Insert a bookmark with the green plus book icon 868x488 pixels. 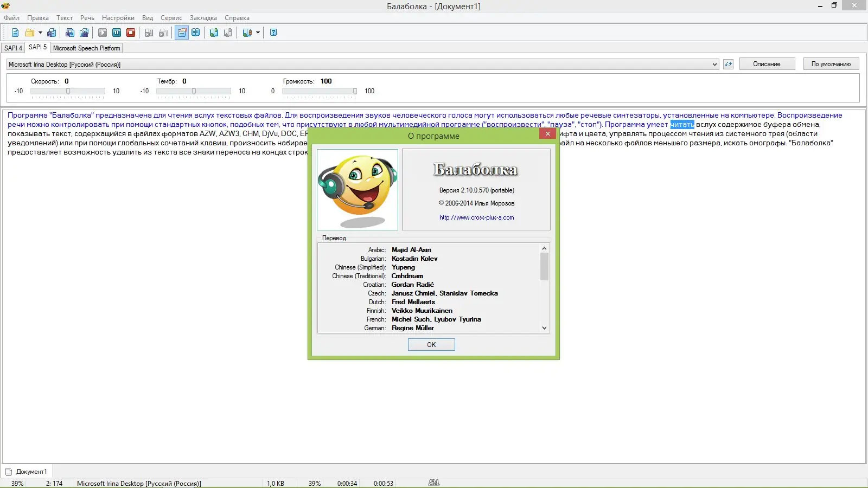(x=214, y=33)
